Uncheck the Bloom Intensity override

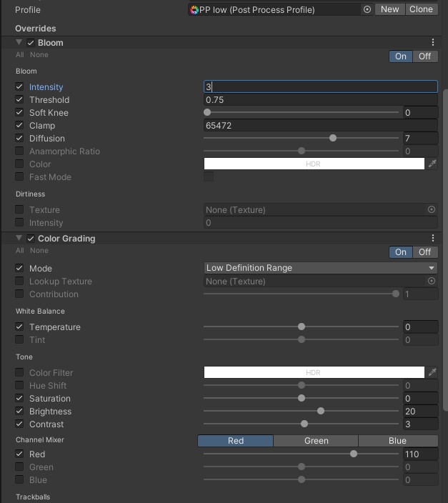(19, 86)
